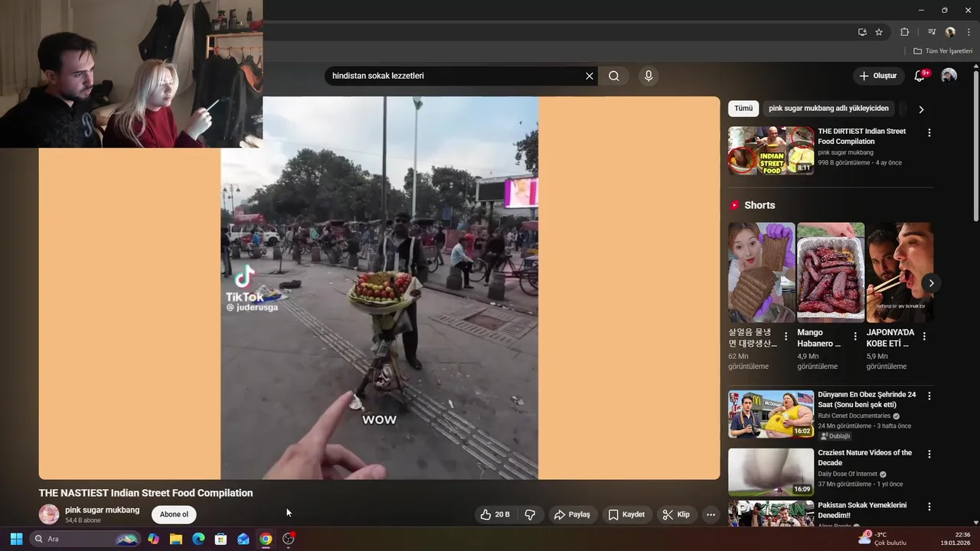Viewport: 980px width, 551px height.
Task: Click the Daily Dose Of Internet channel name
Action: pos(848,474)
